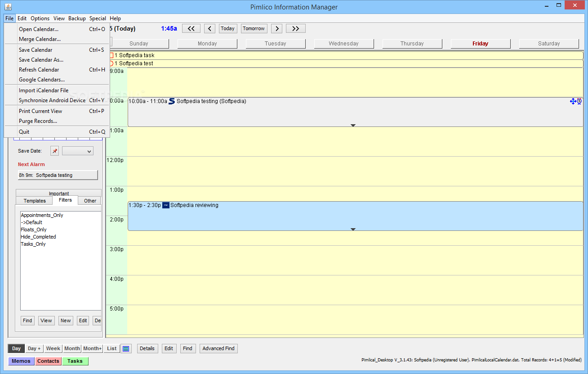Open the Help menu
588x374 pixels.
(x=116, y=18)
